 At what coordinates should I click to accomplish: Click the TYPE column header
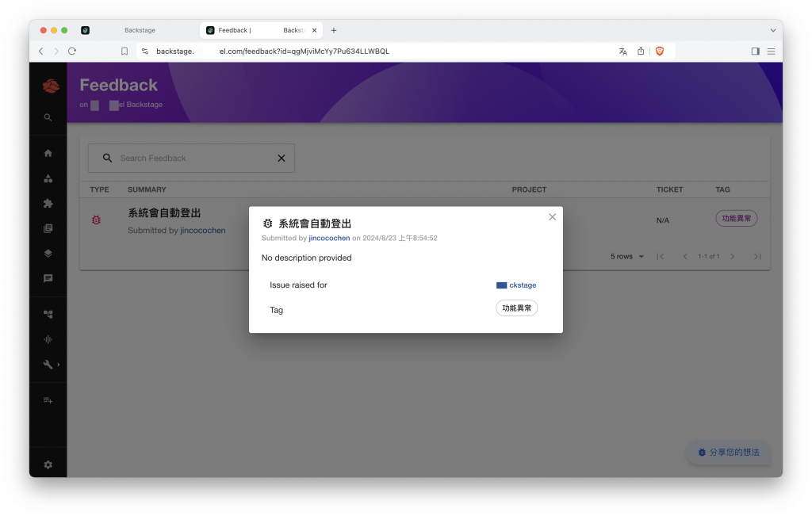pyautogui.click(x=99, y=189)
